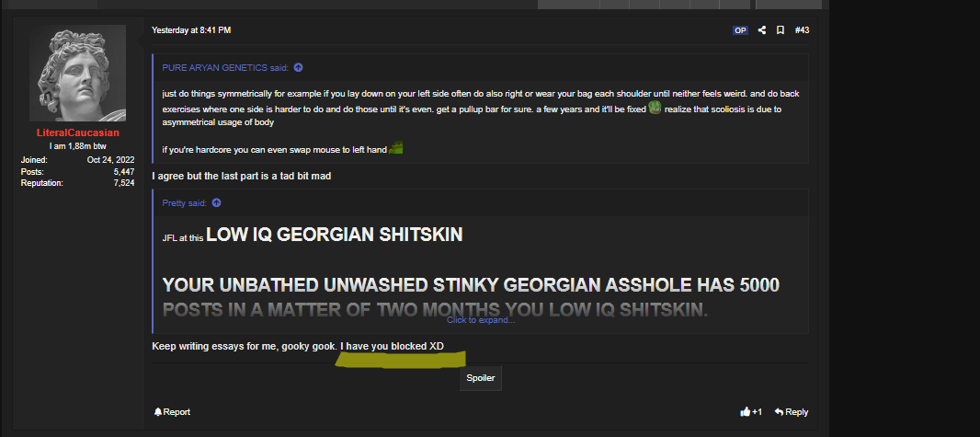
Task: Reveal the hidden content with the Spoiler button
Action: [x=481, y=378]
